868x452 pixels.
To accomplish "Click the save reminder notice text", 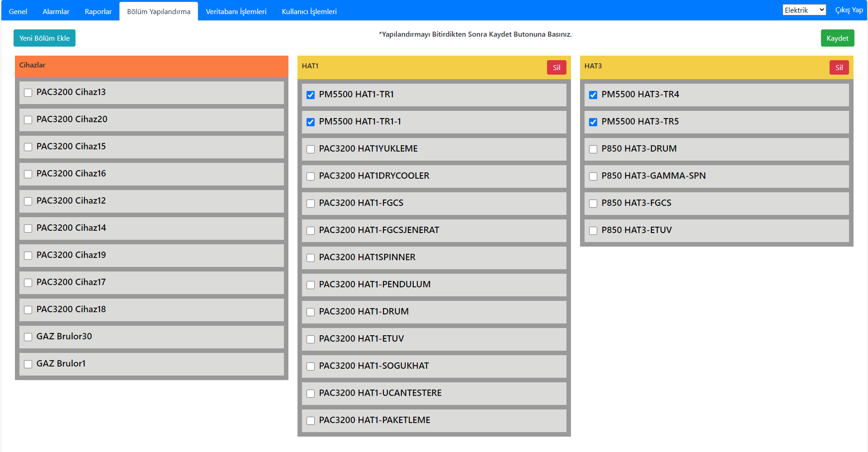I will 475,35.
